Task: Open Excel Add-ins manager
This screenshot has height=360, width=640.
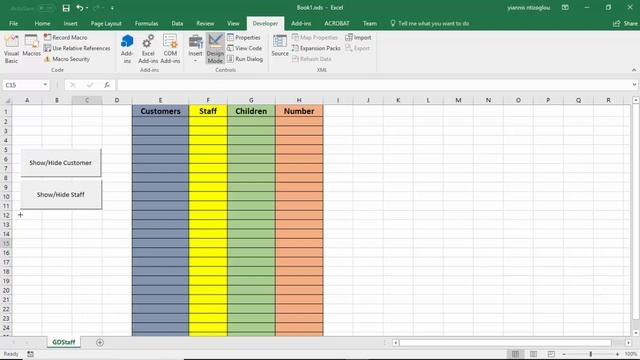Action: click(x=148, y=49)
